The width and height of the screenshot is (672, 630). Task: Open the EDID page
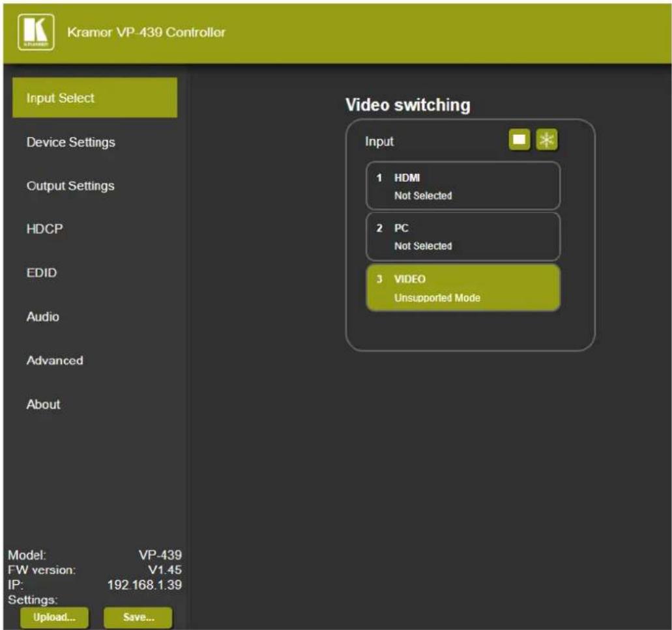pos(42,273)
